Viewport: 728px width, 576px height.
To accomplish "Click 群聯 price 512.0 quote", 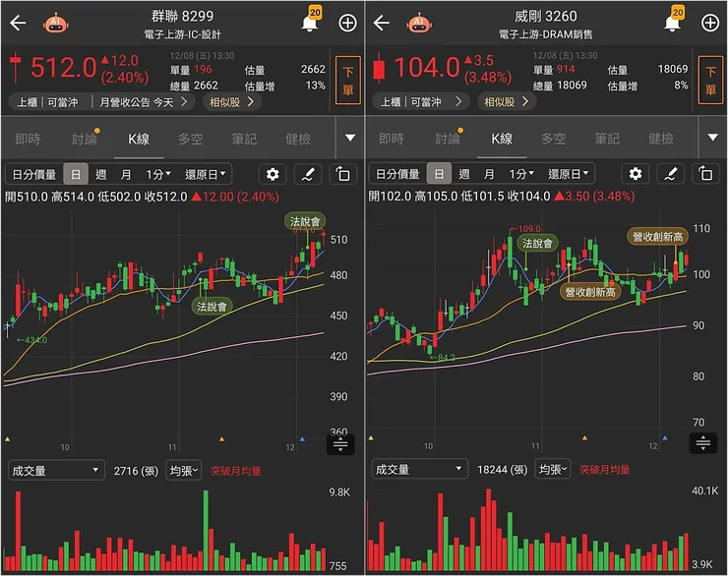I will (x=63, y=68).
